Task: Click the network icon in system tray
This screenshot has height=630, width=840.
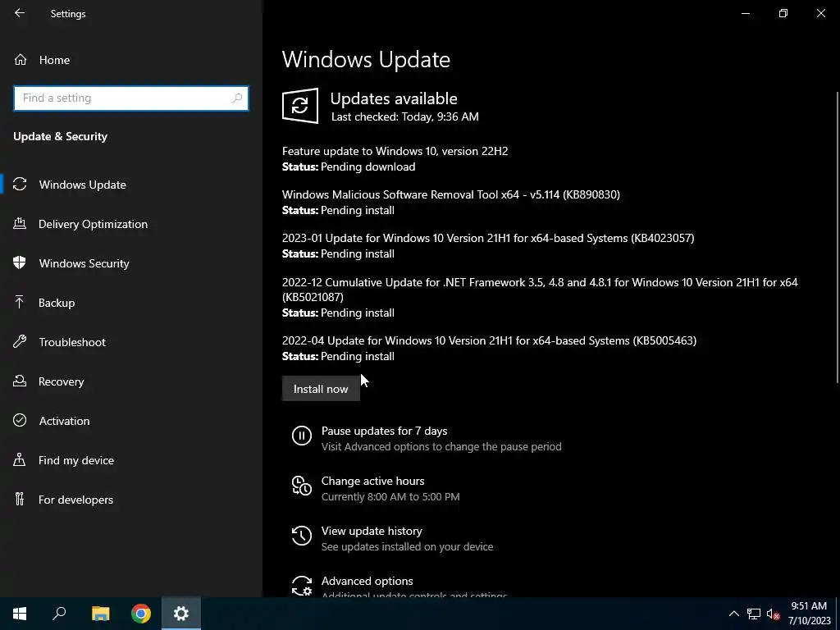Action: 754,614
